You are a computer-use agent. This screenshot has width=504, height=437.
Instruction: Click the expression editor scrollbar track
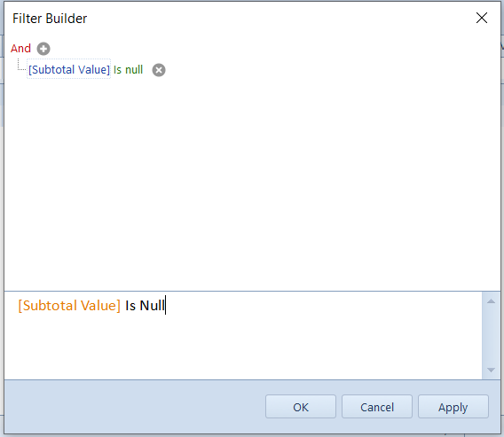pos(491,336)
